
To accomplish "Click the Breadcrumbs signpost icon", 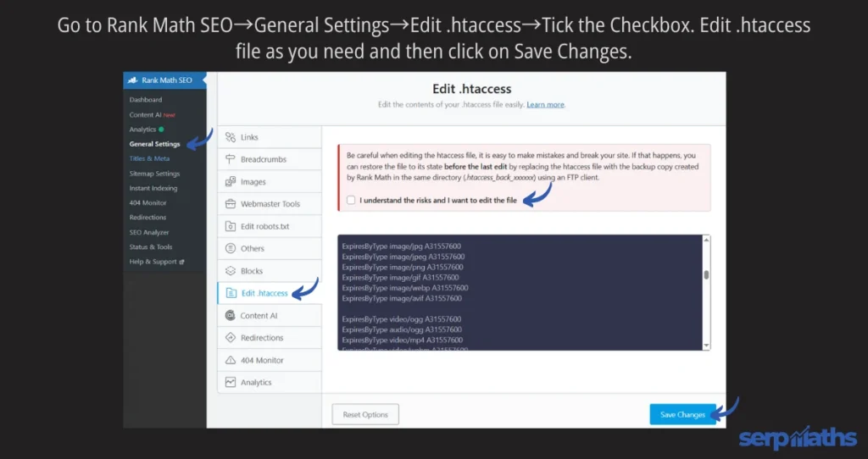I will [x=231, y=159].
